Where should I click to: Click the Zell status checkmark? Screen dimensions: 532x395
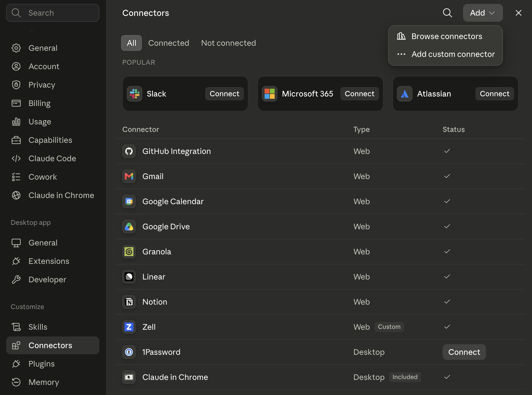pos(447,327)
